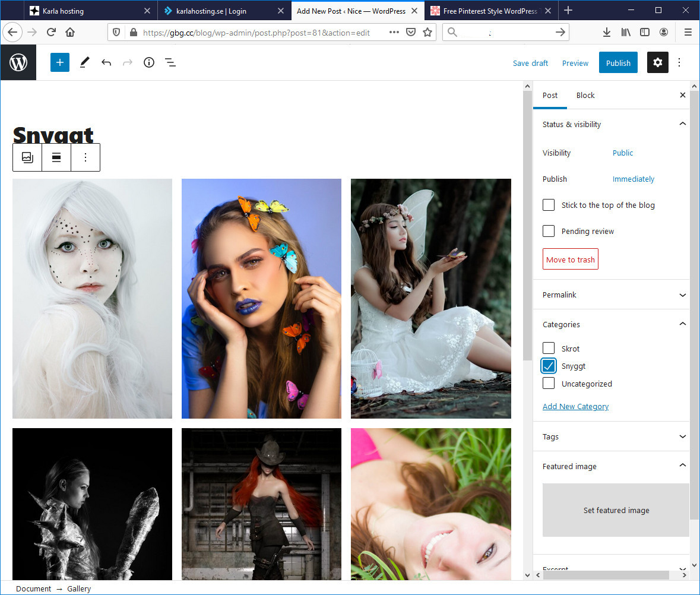Move the post to trash
The width and height of the screenshot is (700, 595).
(571, 259)
